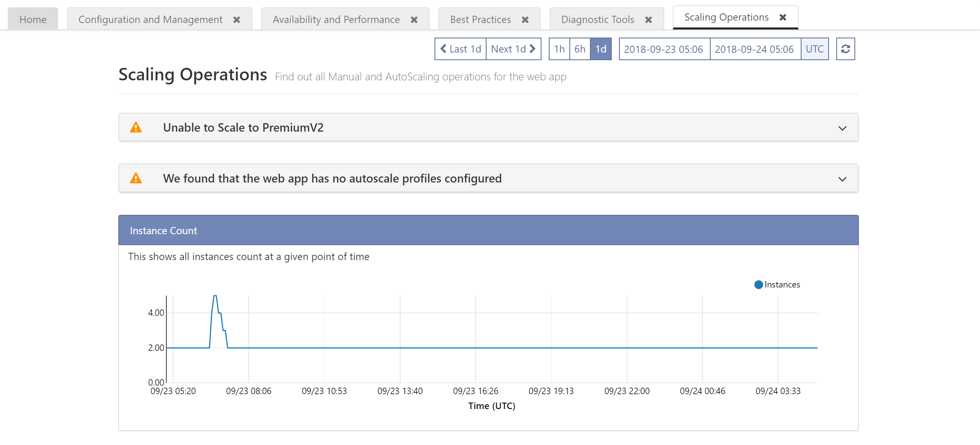Click the blue Instances legend dot
Image resolution: width=980 pixels, height=445 pixels.
tap(758, 285)
